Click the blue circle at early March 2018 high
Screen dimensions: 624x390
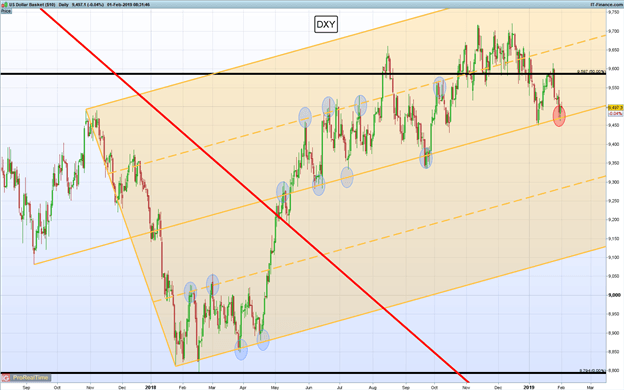[x=213, y=285]
